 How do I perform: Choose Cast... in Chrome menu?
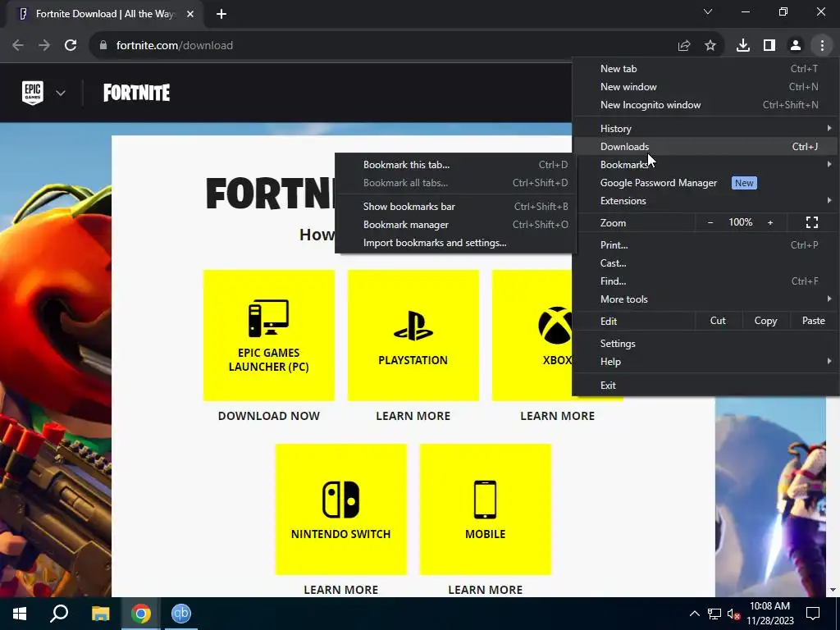[x=706, y=263]
